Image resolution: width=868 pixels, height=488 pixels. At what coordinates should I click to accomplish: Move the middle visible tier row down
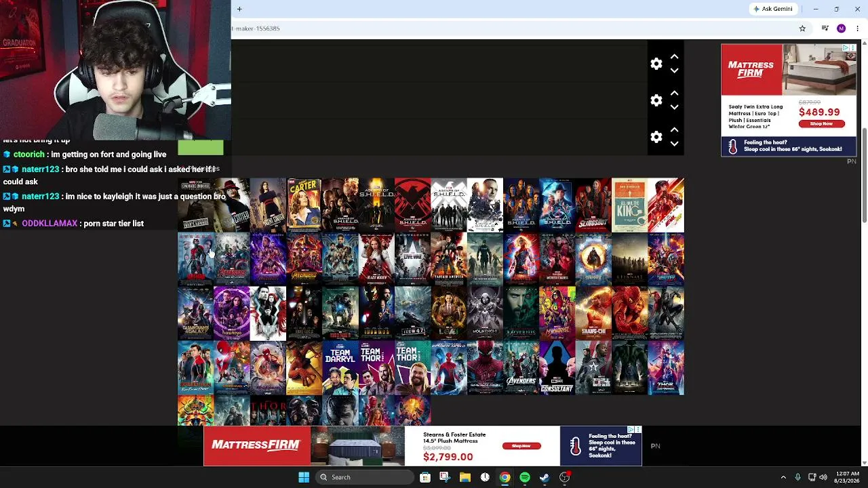pyautogui.click(x=674, y=107)
